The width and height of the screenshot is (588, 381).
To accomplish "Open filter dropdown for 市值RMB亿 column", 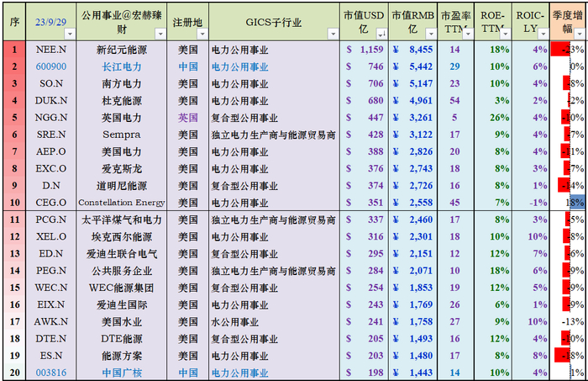I will tap(431, 34).
